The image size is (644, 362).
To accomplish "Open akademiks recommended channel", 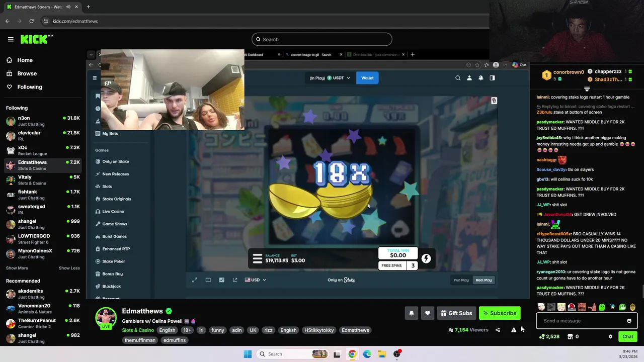I will 43,294.
